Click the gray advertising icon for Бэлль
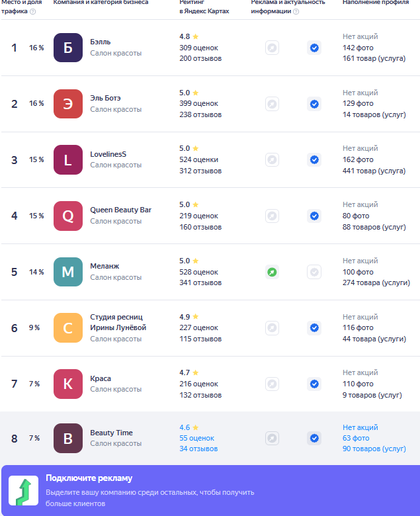Viewport: 420px width, 516px height. 272,48
